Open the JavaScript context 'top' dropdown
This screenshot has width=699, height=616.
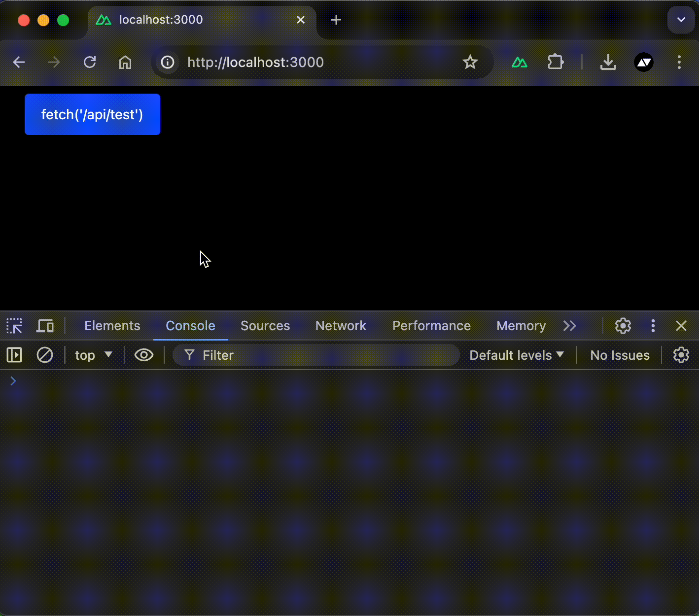coord(94,355)
